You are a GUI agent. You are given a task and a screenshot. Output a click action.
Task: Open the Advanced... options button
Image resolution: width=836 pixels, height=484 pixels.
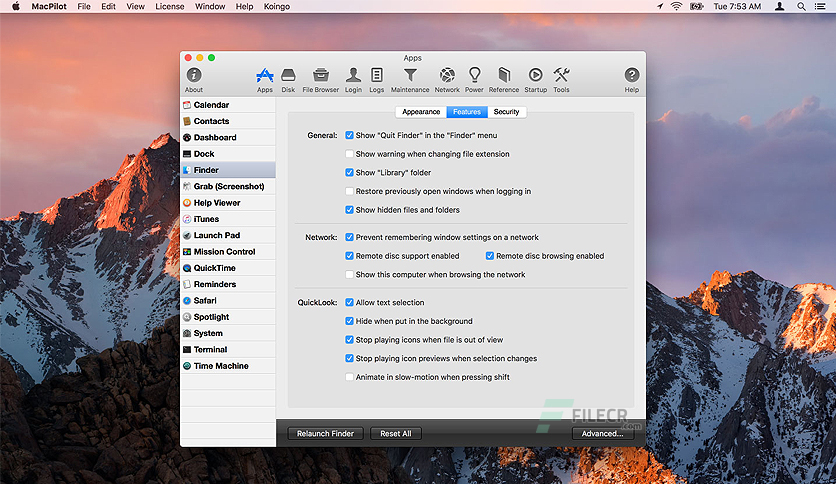[602, 434]
